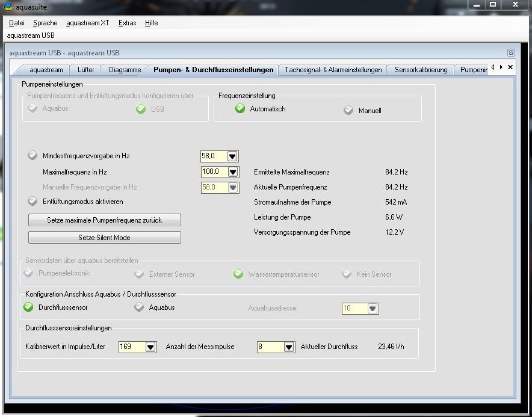Close the current tab with X icon
The image size is (532, 417).
pyautogui.click(x=510, y=67)
